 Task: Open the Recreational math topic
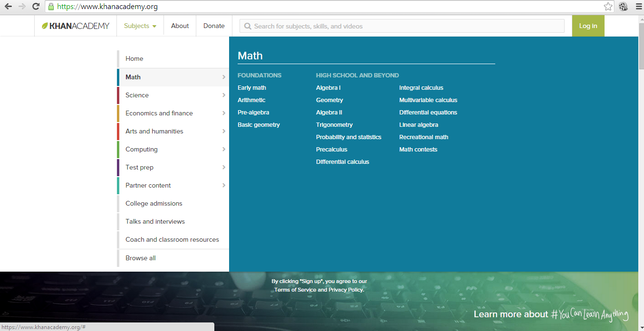[x=424, y=137]
